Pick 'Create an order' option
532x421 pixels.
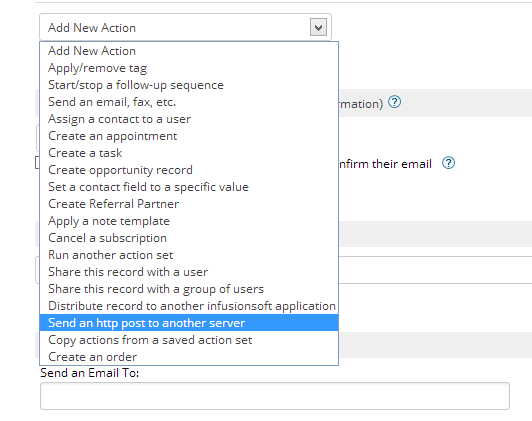(x=189, y=357)
